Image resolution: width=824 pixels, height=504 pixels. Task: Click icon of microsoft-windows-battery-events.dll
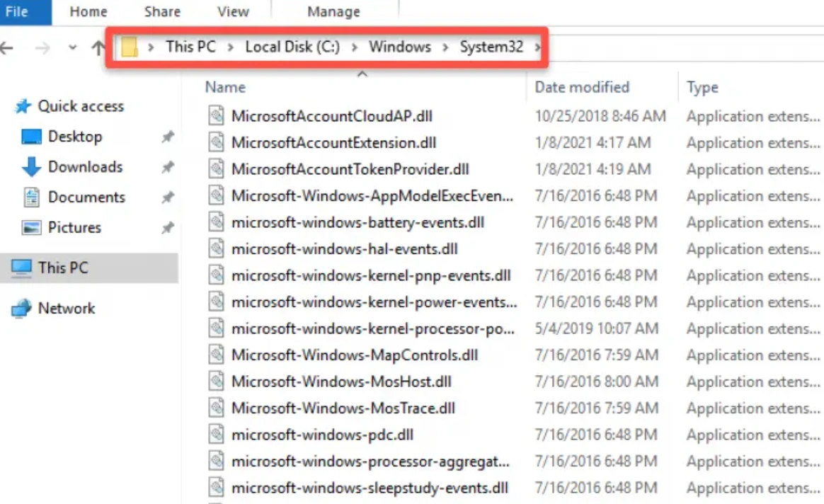(x=216, y=222)
